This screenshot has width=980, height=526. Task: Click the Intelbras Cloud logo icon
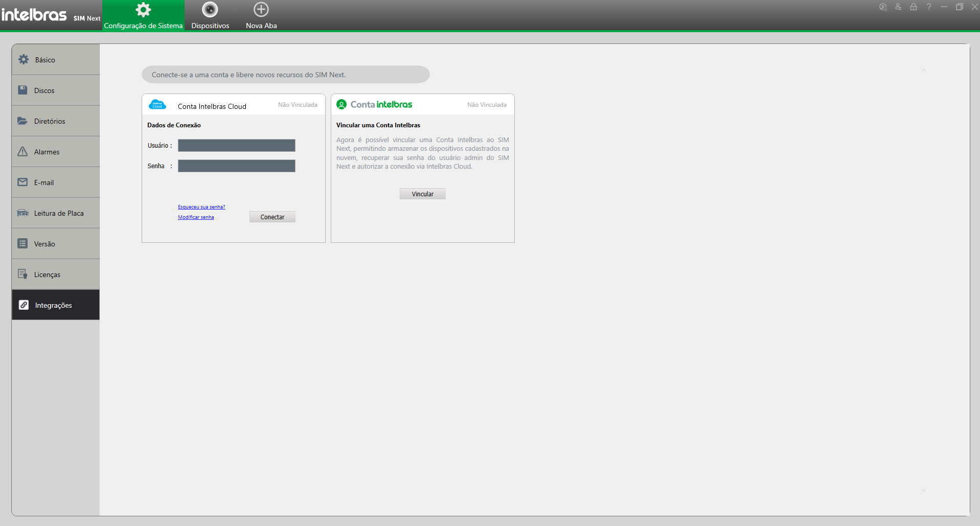point(157,105)
